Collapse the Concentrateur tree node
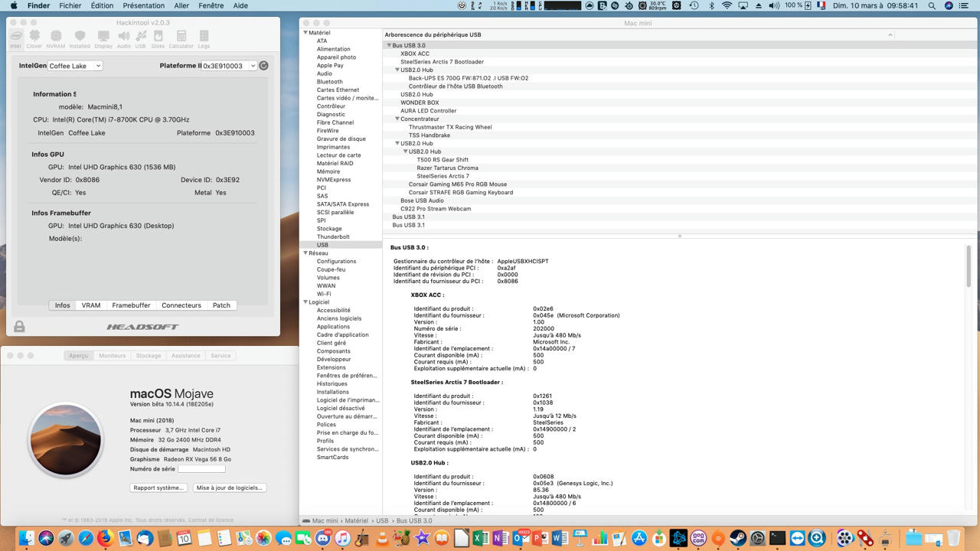This screenshot has height=551, width=980. point(397,119)
